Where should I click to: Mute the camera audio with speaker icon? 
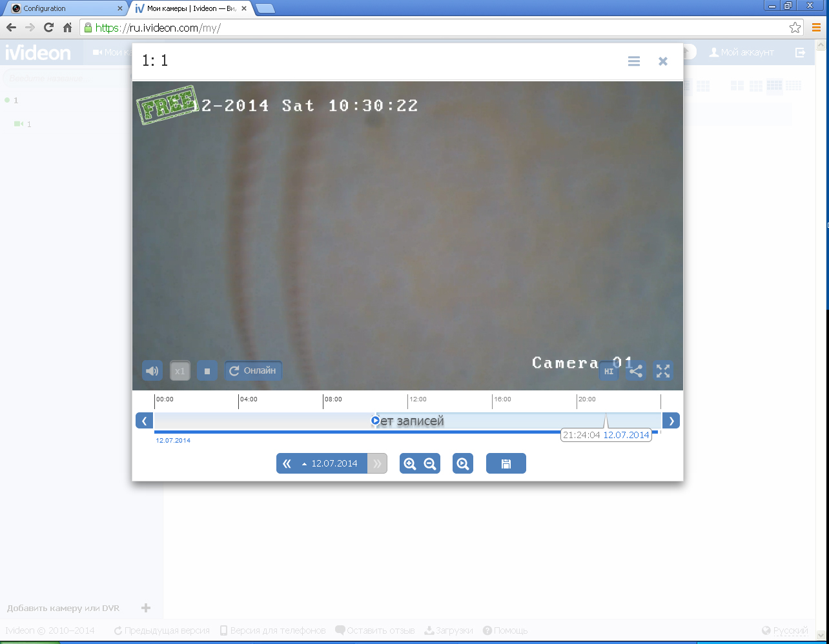(152, 371)
